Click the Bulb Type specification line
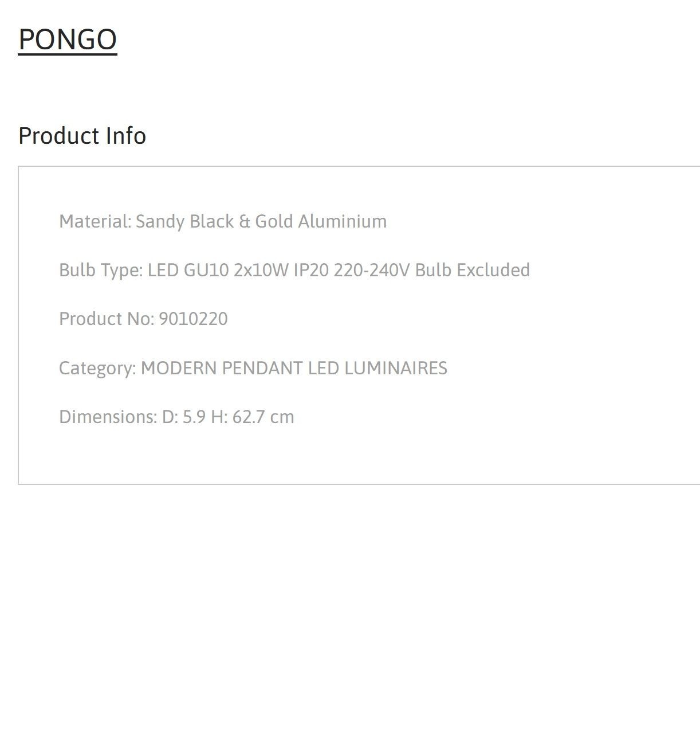Screen dimensions: 700x732 (x=294, y=270)
